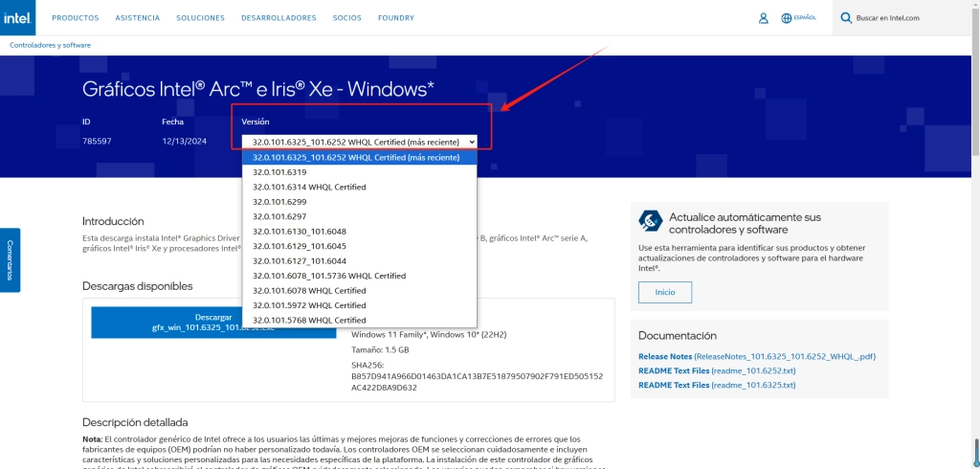
Task: Click the Documentación heading
Action: [x=678, y=336]
